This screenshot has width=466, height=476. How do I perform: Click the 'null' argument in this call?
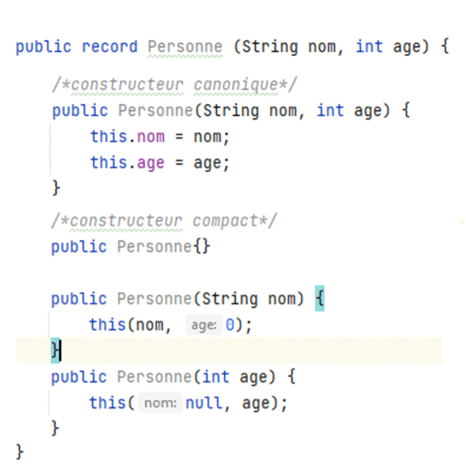click(204, 403)
